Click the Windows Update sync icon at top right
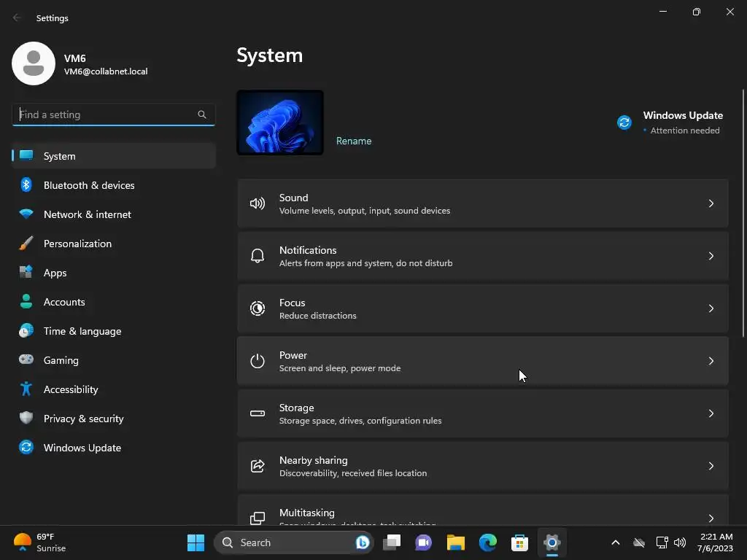Viewport: 747px width, 560px height. pyautogui.click(x=624, y=122)
